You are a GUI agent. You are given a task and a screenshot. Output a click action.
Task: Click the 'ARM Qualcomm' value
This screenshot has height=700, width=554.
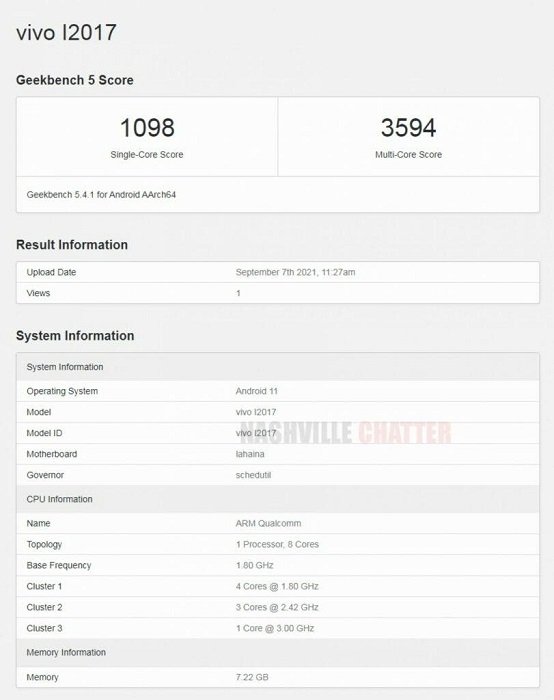point(268,523)
